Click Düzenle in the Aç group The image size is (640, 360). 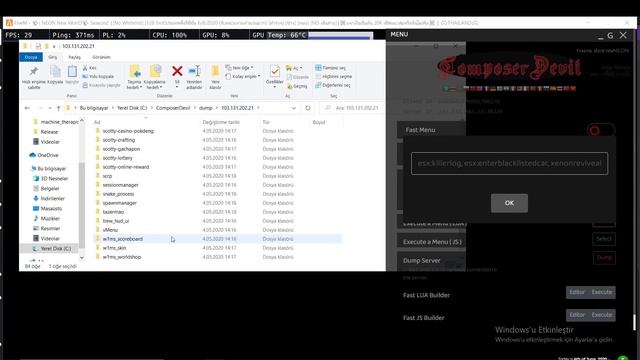[x=298, y=77]
